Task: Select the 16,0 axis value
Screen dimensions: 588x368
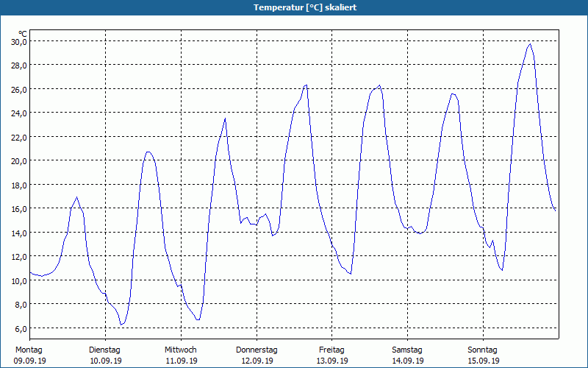Action: (x=19, y=209)
